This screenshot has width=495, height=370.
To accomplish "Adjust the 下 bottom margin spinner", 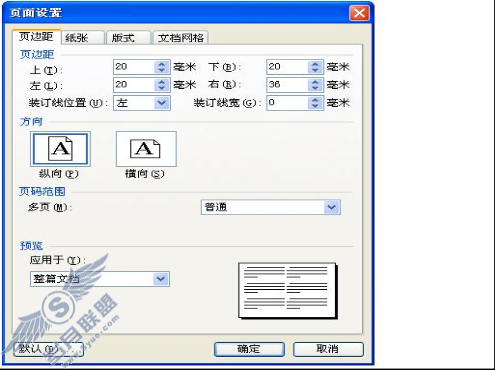I will pos(315,67).
